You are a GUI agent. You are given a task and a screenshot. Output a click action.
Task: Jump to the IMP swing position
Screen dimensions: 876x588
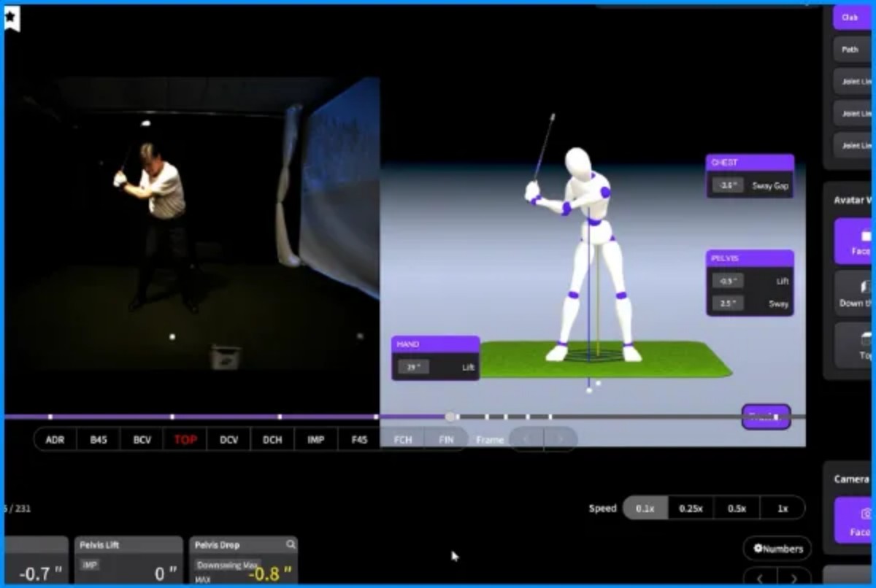coord(315,440)
